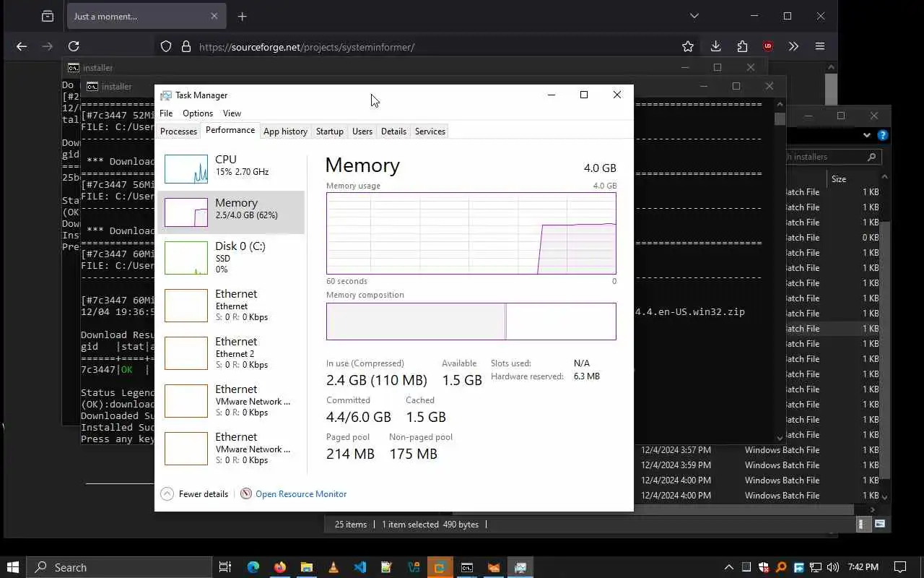Viewport: 924px width, 578px height.
Task: Click the sourceforge URL address bar
Action: [x=307, y=47]
